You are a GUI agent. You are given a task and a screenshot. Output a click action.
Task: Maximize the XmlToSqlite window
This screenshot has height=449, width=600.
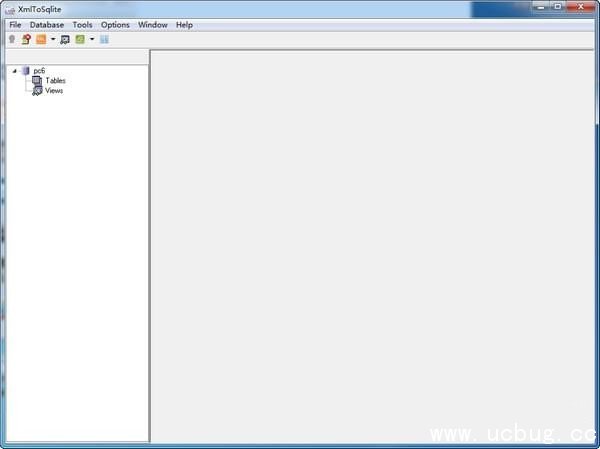pyautogui.click(x=558, y=7)
